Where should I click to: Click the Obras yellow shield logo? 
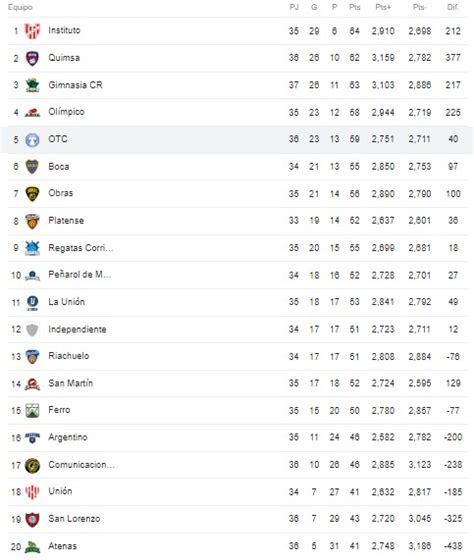(x=32, y=194)
